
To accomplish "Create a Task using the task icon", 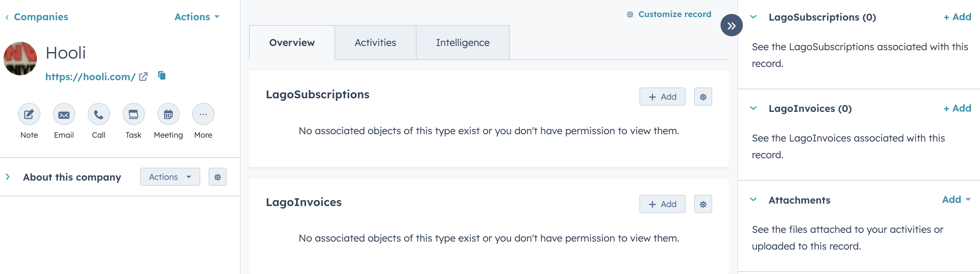I will 133,114.
